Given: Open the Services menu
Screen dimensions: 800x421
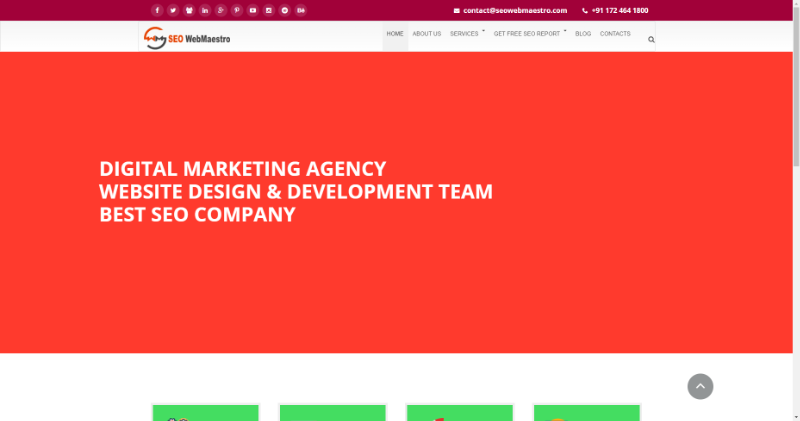Looking at the screenshot, I should pos(464,34).
